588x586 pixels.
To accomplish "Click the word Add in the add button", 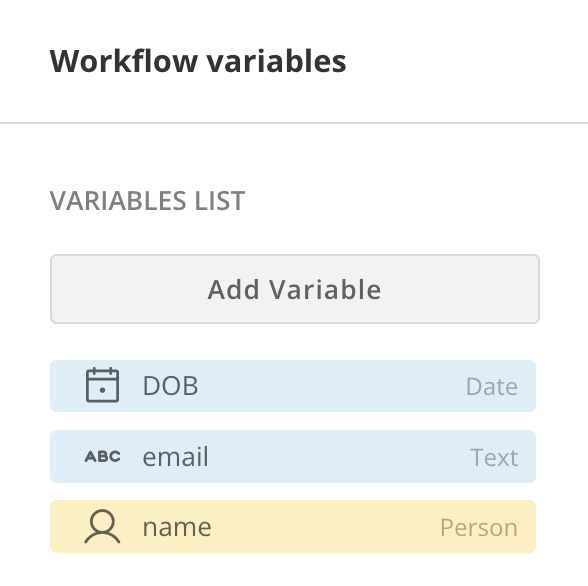I will coord(234,289).
